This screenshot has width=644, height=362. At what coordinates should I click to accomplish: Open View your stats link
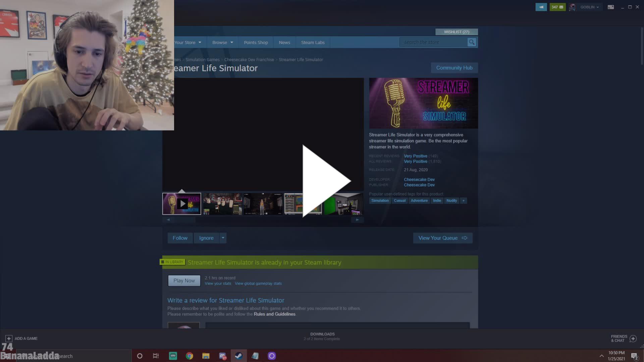click(218, 284)
